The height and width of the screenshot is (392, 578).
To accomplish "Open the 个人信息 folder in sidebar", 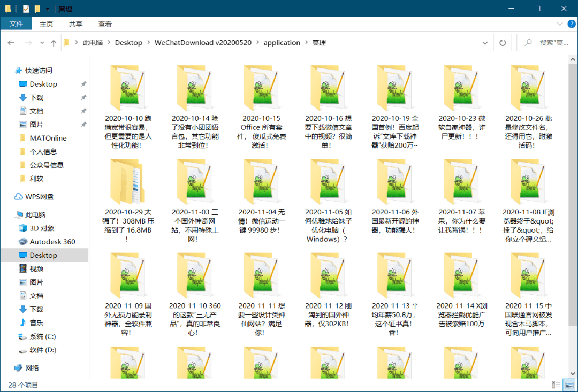I will 43,151.
